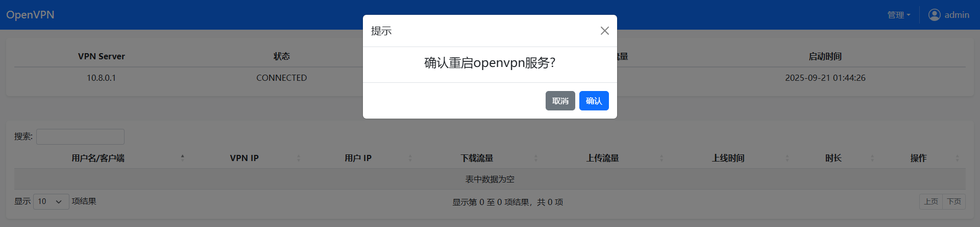Screen dimensions: 980x227
Task: Confirm the OpenVPN restart with 确认
Action: [x=594, y=101]
